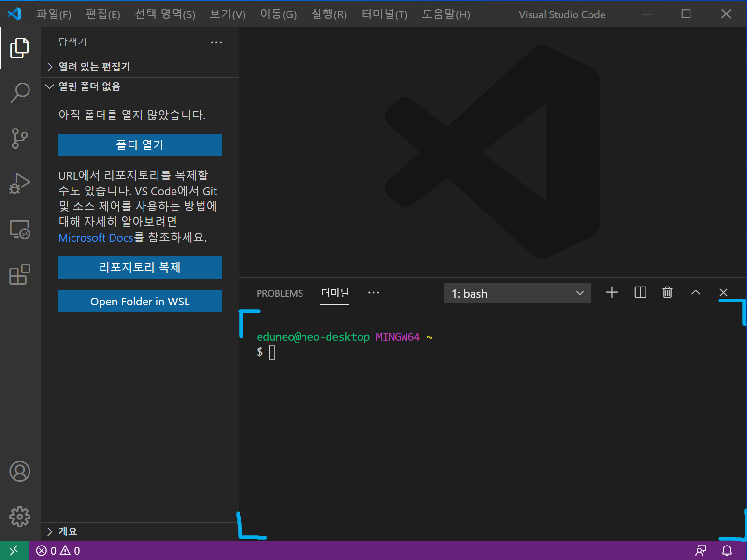
Task: Click the green remote window indicator
Action: tap(14, 550)
